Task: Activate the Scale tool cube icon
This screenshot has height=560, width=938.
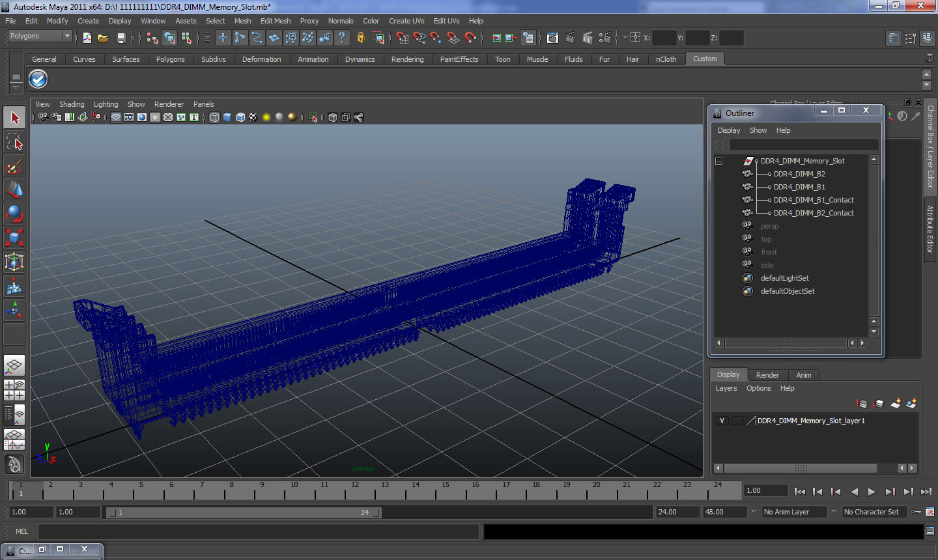Action: point(14,238)
